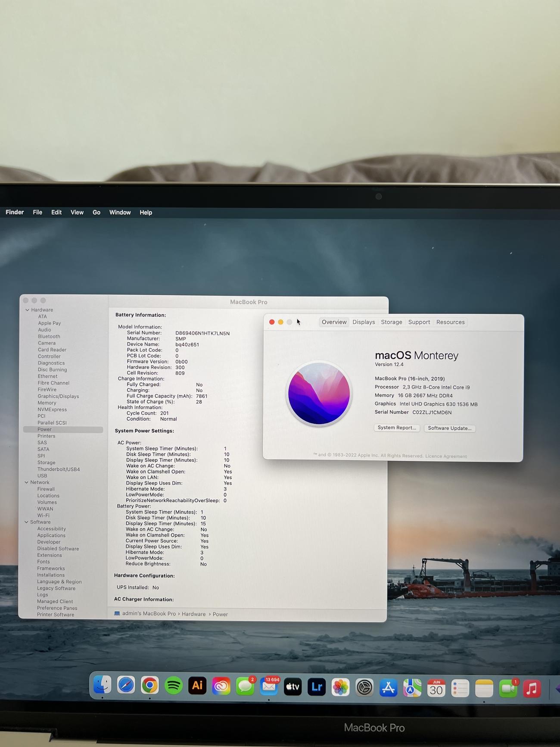
Task: Select Applications under Software
Action: point(51,535)
